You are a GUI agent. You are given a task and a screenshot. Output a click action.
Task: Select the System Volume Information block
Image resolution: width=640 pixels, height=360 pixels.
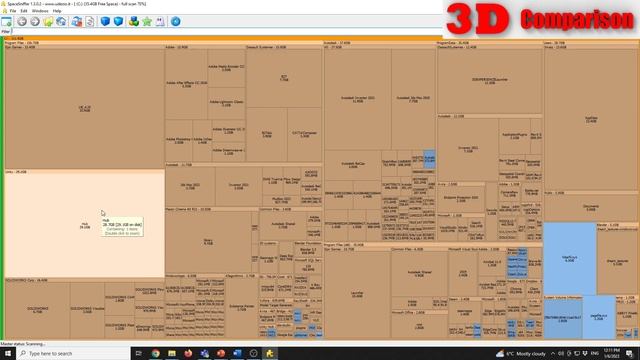563,317
